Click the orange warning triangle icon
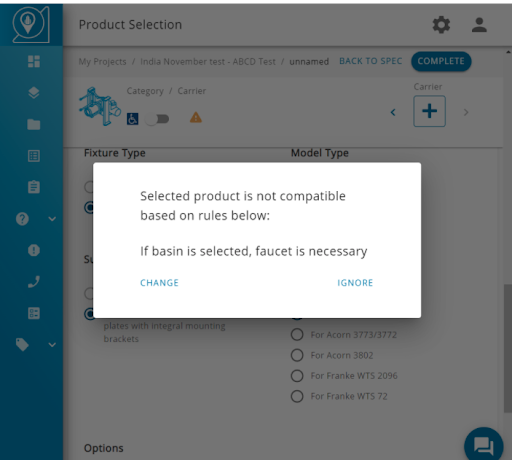This screenshot has height=460, width=512. tap(196, 117)
